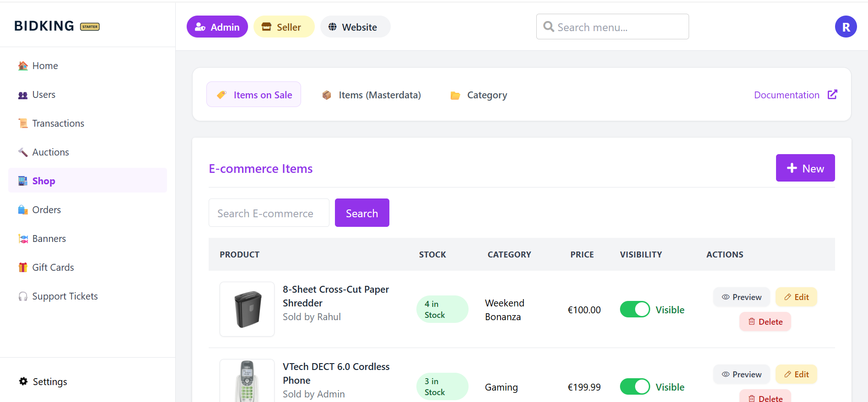Delete the 8-Sheet Paper Shredder item
Viewport: 868px width, 402px height.
(765, 322)
